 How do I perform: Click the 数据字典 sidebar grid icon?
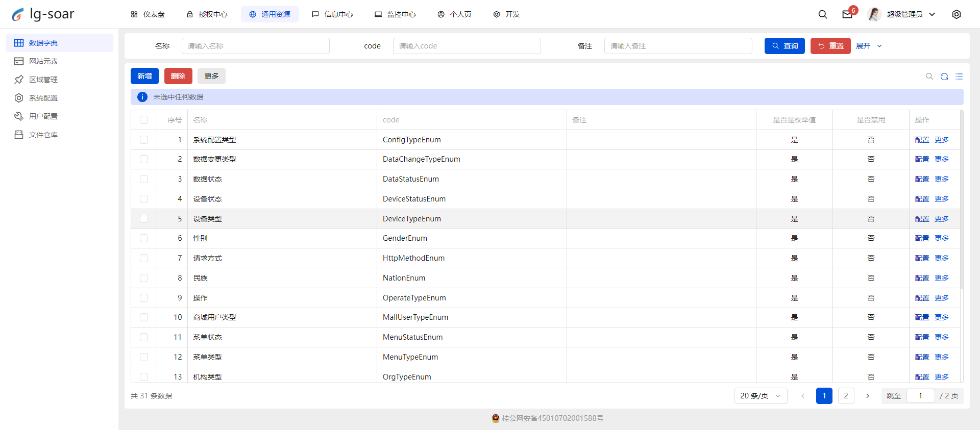pos(19,43)
